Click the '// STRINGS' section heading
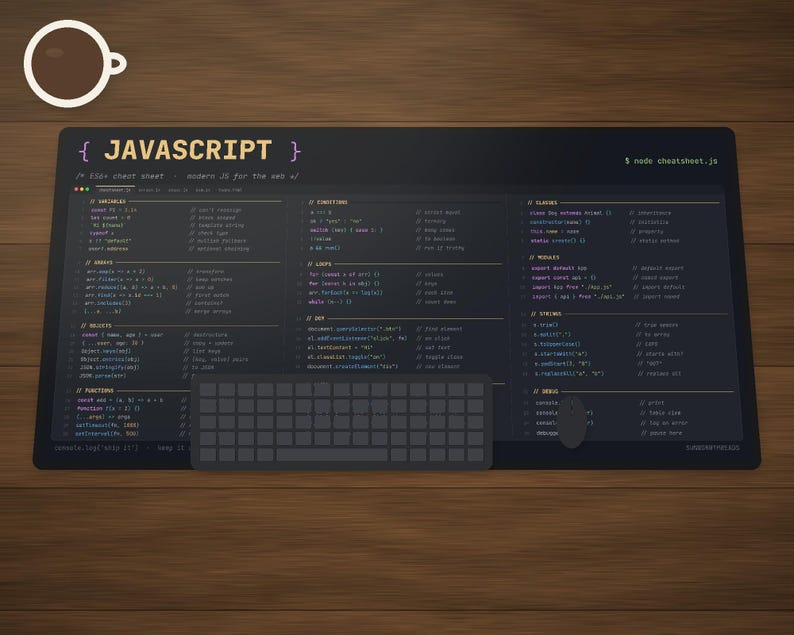Screen dimensions: 794x635 546,313
